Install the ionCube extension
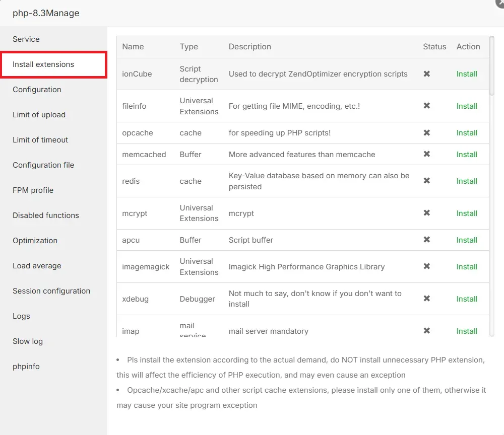The width and height of the screenshot is (504, 435). pos(466,74)
